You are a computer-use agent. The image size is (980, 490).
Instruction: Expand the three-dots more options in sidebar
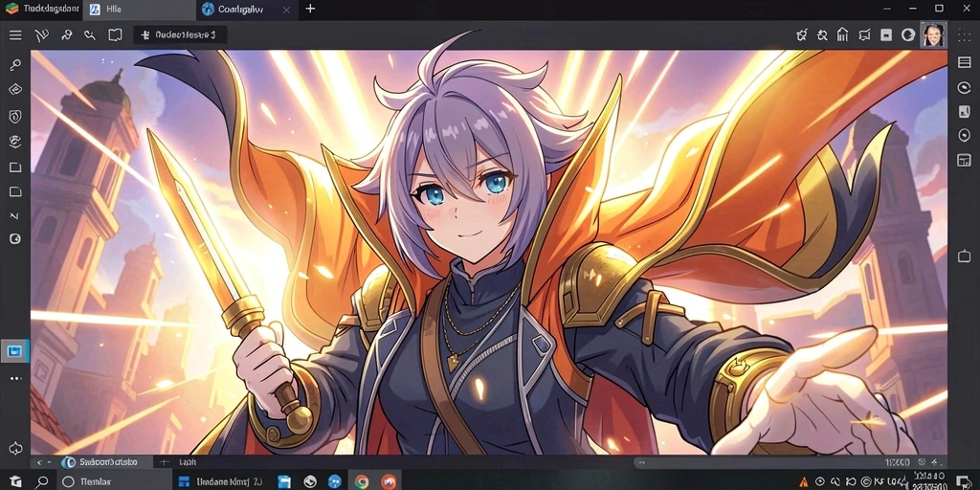[15, 378]
